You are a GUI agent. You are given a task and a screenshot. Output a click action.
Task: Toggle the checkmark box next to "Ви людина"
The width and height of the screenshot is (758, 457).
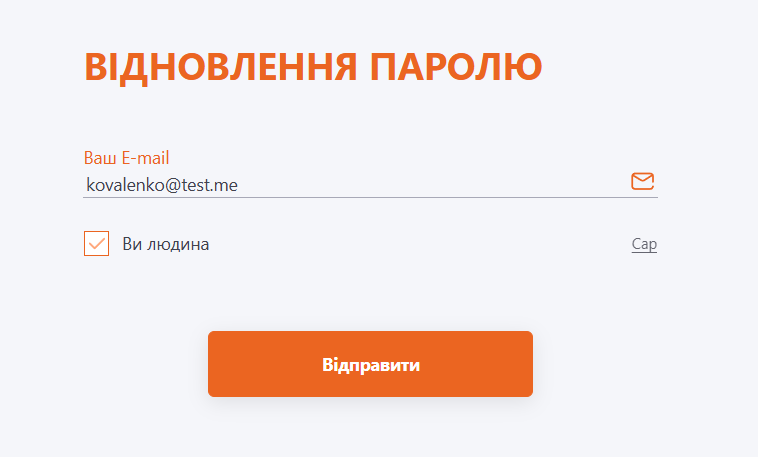(96, 243)
